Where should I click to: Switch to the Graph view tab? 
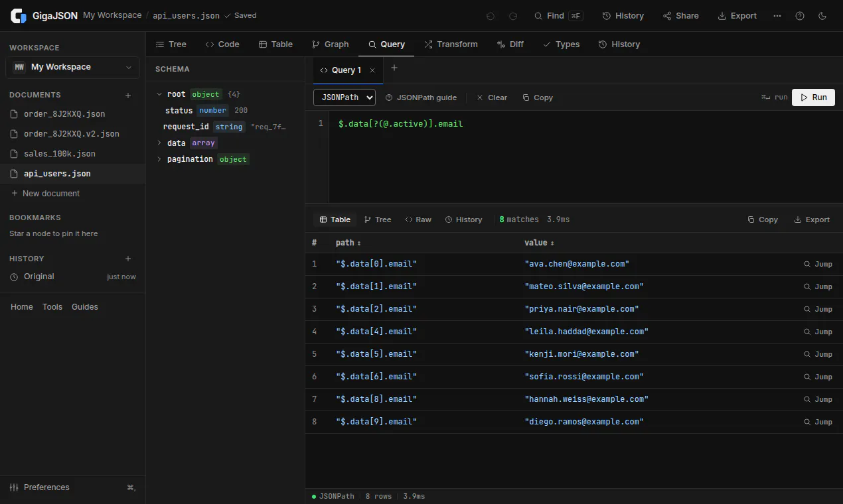[330, 44]
